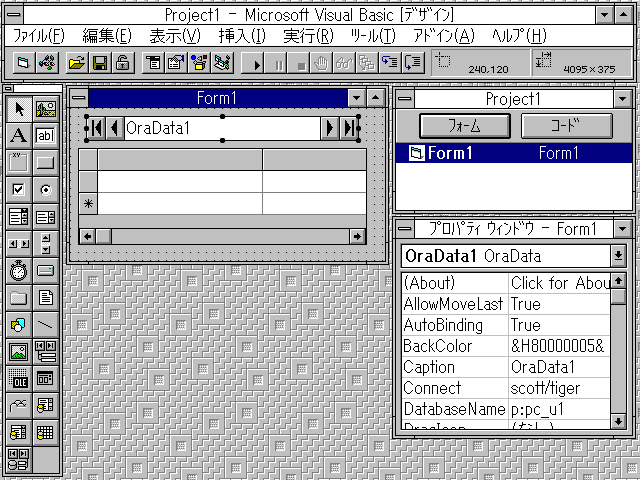Image resolution: width=640 pixels, height=480 pixels.
Task: Open the Form1 window control menu
Action: click(79, 98)
